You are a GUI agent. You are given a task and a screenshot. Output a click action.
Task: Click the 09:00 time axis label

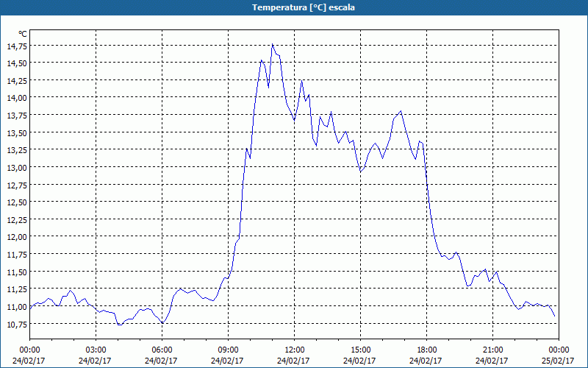coord(229,350)
